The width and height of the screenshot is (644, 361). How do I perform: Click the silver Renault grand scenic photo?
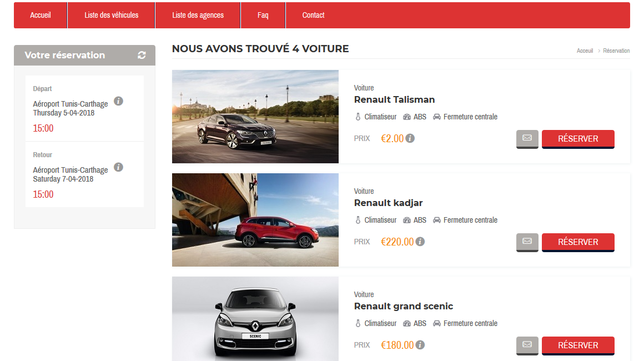[x=255, y=319]
